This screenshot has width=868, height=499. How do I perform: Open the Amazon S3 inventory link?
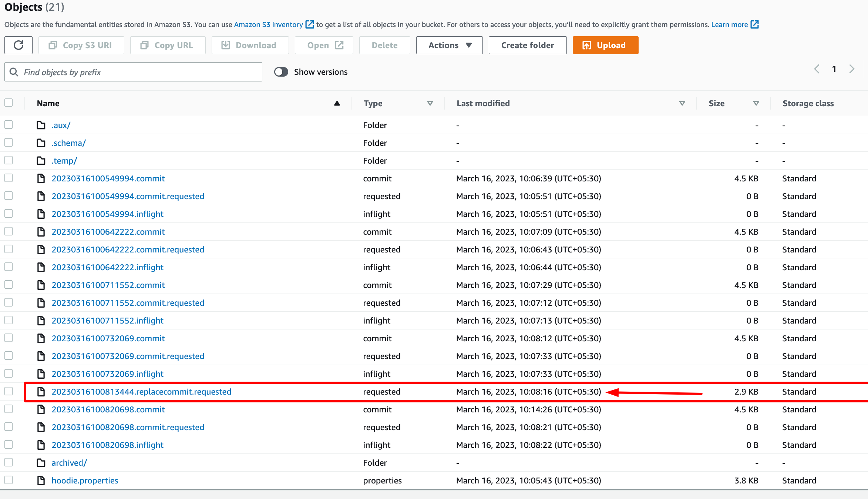[x=268, y=24]
